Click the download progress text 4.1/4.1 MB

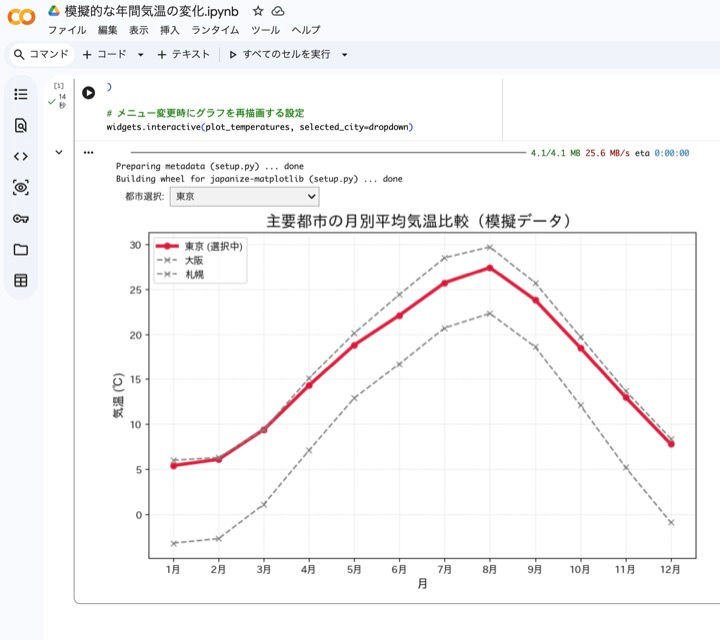coord(556,153)
